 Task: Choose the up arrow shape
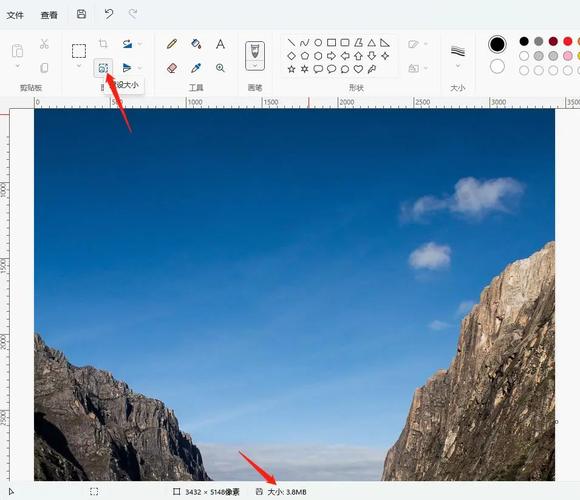pos(358,56)
